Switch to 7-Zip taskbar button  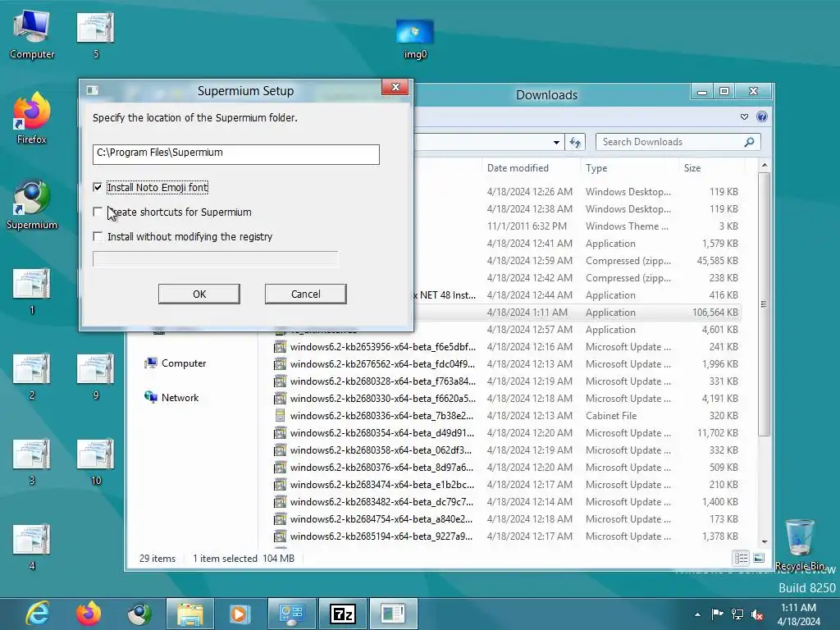(343, 614)
